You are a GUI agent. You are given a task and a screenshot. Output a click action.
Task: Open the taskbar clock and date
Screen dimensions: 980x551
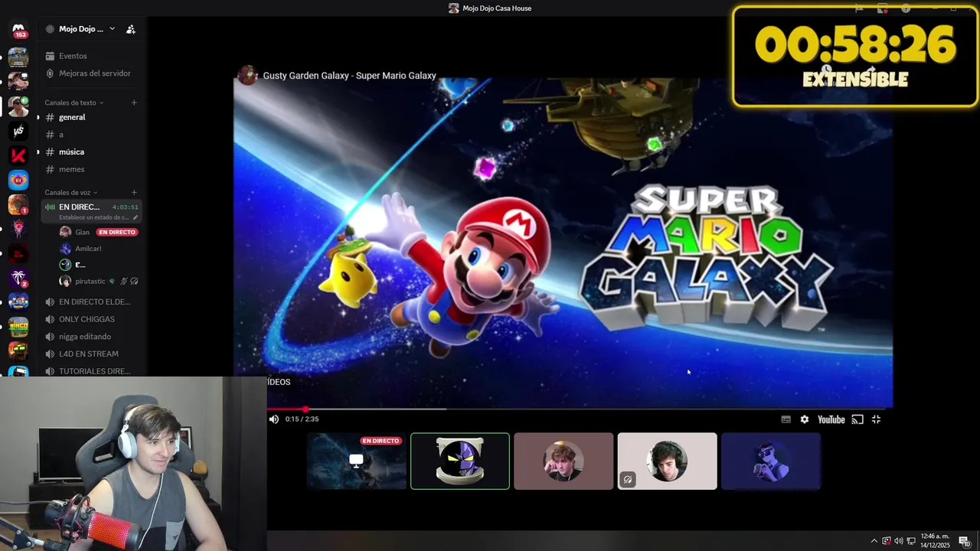(935, 540)
